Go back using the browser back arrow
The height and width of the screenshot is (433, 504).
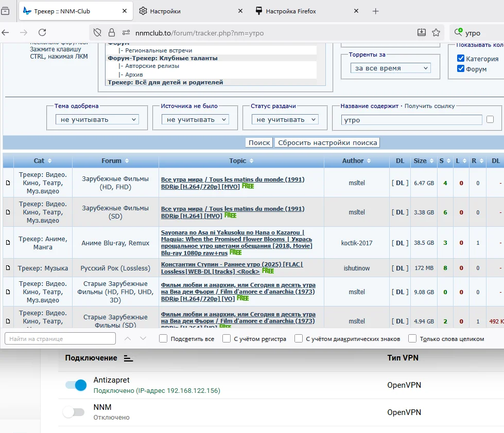(5, 32)
